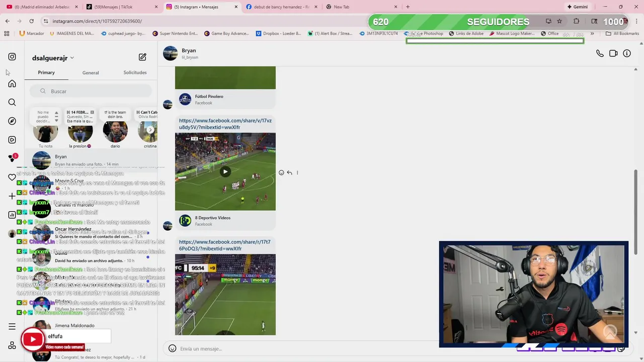Reload the browser page
The height and width of the screenshot is (362, 644).
click(x=31, y=21)
